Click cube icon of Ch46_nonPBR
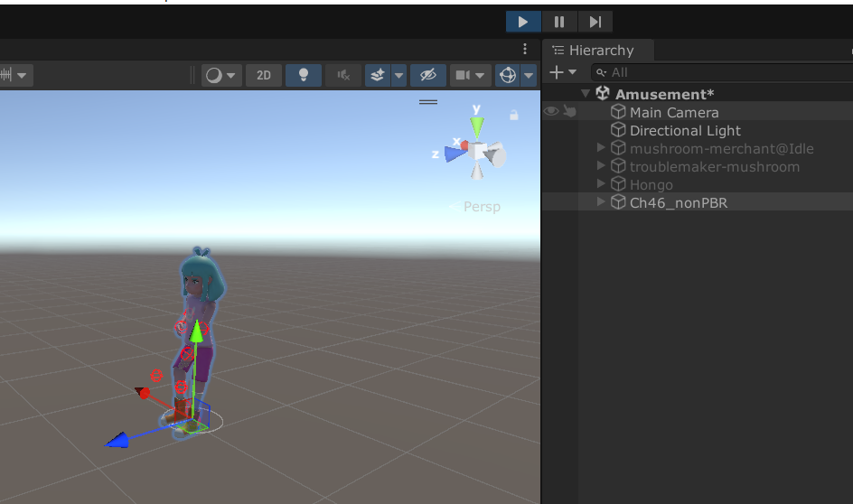853x504 pixels. tap(618, 201)
